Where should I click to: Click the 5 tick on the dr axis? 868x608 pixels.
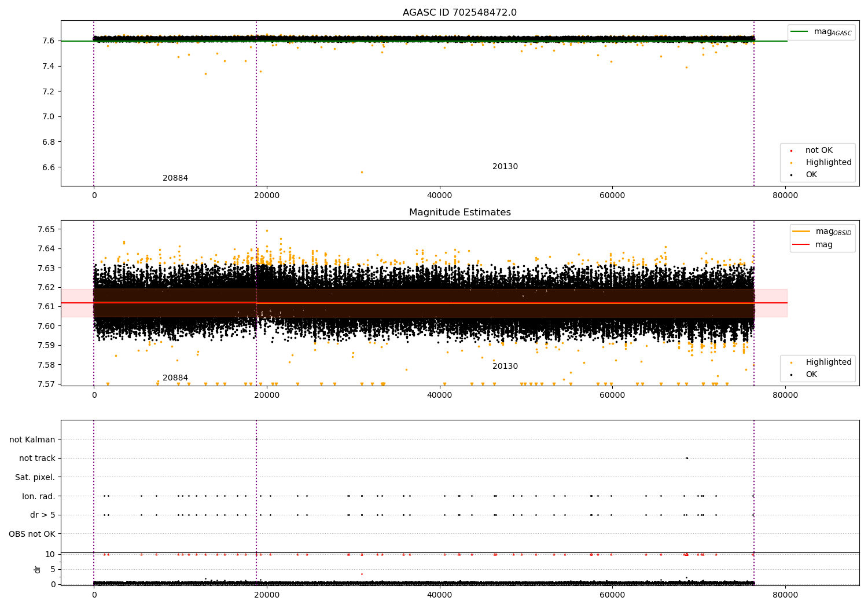[53, 570]
